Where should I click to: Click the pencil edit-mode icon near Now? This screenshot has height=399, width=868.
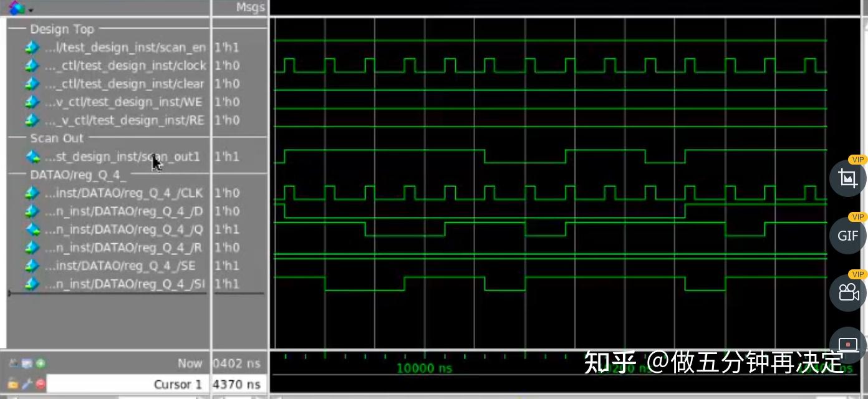click(14, 363)
